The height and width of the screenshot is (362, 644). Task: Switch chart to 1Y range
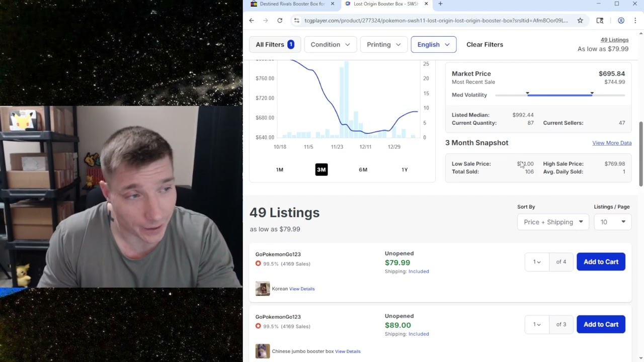click(x=405, y=169)
